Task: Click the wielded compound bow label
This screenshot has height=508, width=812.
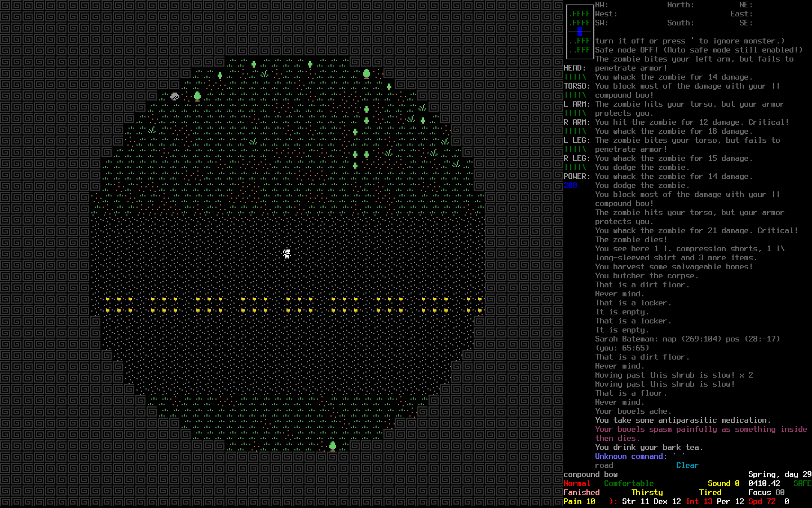Action: pyautogui.click(x=591, y=474)
